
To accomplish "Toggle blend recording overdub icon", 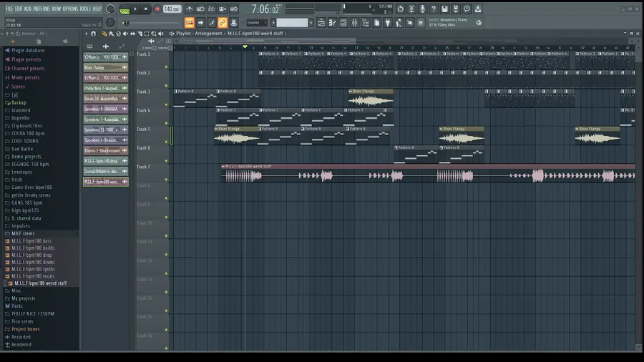I will (x=223, y=9).
